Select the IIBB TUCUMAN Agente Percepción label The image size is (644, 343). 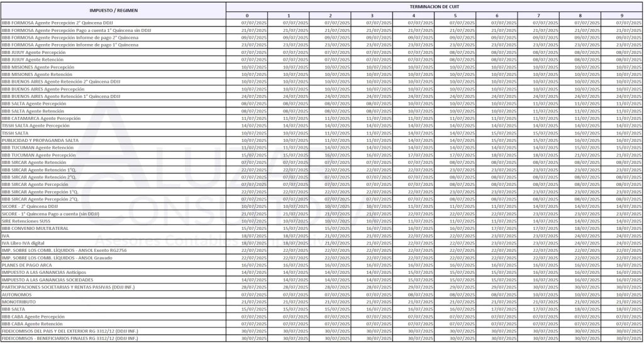point(39,155)
